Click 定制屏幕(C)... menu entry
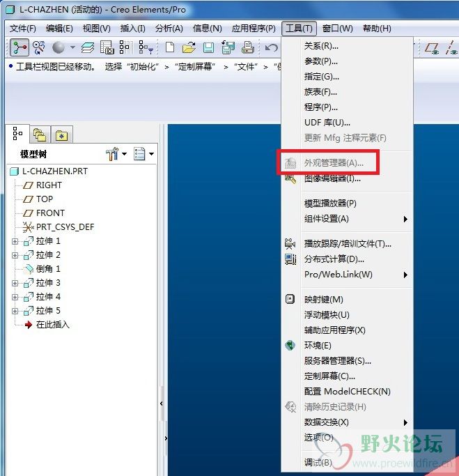Screen dimensions: 459x476 [x=347, y=376]
